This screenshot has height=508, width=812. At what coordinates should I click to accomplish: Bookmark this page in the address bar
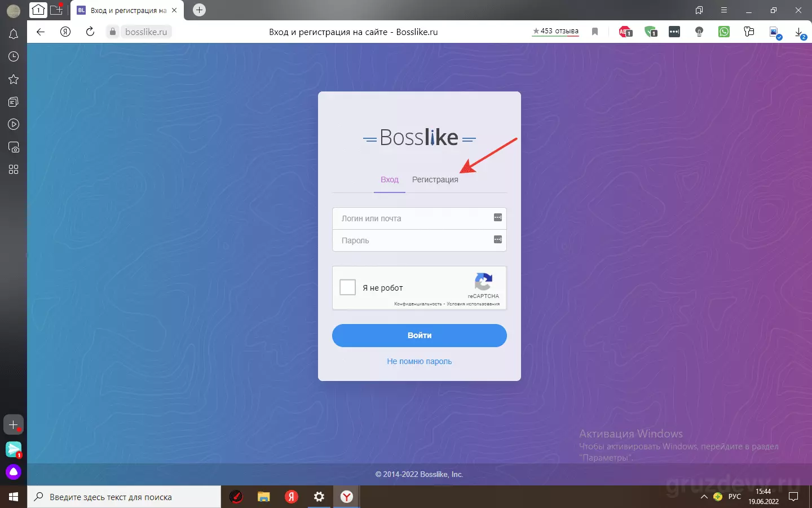(x=594, y=32)
